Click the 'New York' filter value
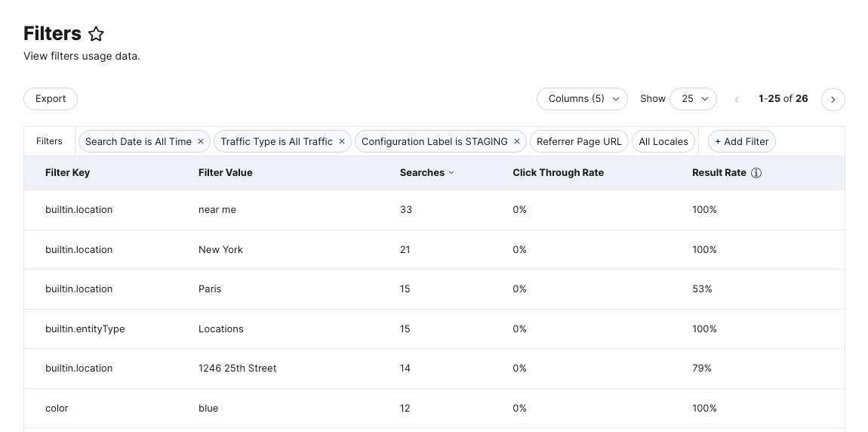This screenshot has height=432, width=868. 220,250
